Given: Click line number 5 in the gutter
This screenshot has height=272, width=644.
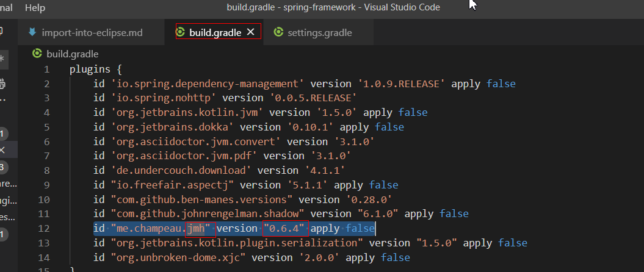Looking at the screenshot, I should (x=47, y=127).
